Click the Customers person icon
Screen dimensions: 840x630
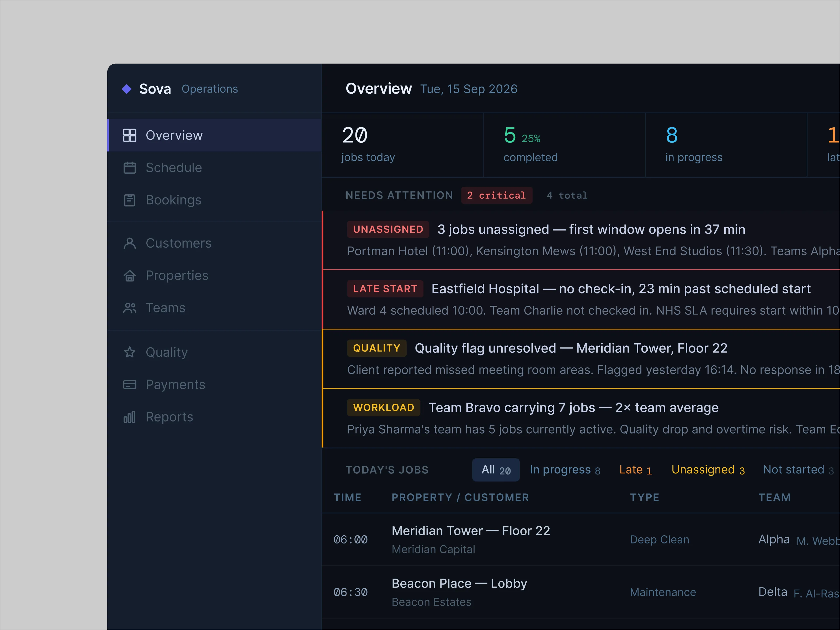[x=130, y=243]
